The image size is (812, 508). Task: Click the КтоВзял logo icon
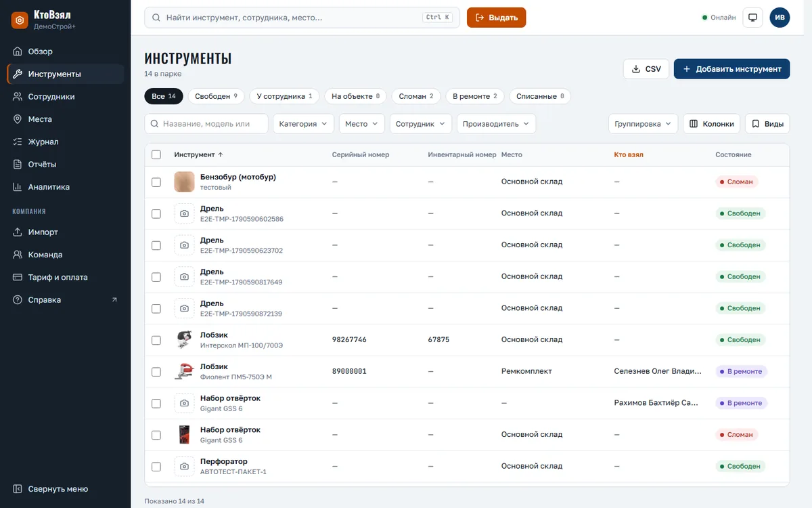click(20, 20)
